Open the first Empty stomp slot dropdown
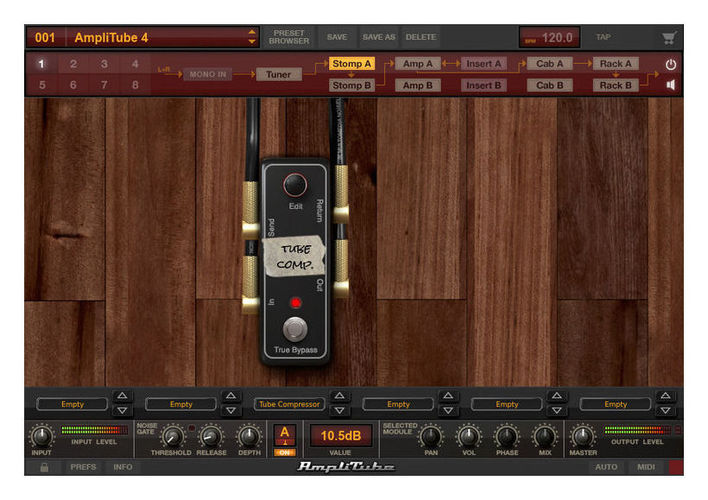 pyautogui.click(x=72, y=404)
